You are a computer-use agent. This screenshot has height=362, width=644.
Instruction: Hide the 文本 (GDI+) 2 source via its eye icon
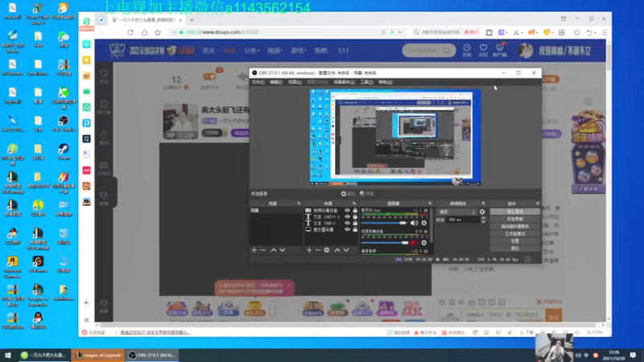click(348, 216)
